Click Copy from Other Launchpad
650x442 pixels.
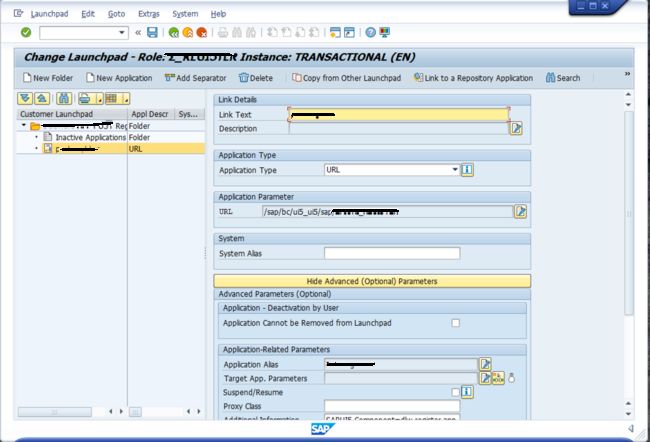coord(347,78)
